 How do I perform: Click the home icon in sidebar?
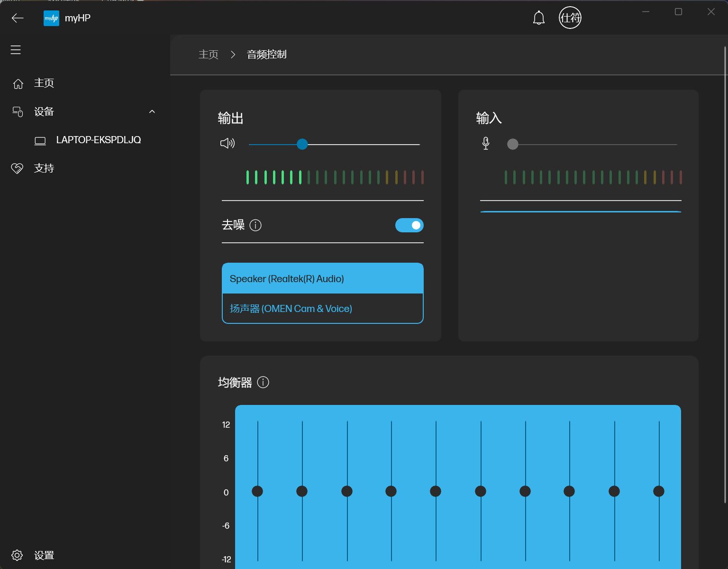[x=18, y=84]
